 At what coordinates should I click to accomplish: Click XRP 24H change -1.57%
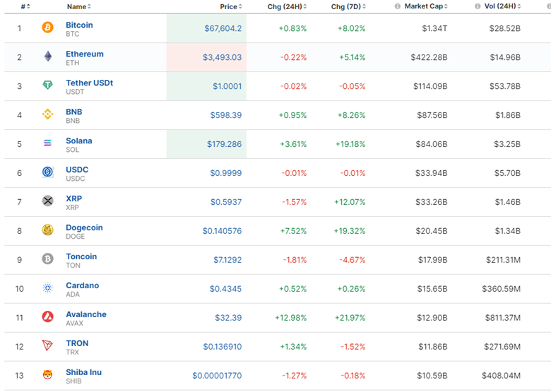click(x=295, y=202)
